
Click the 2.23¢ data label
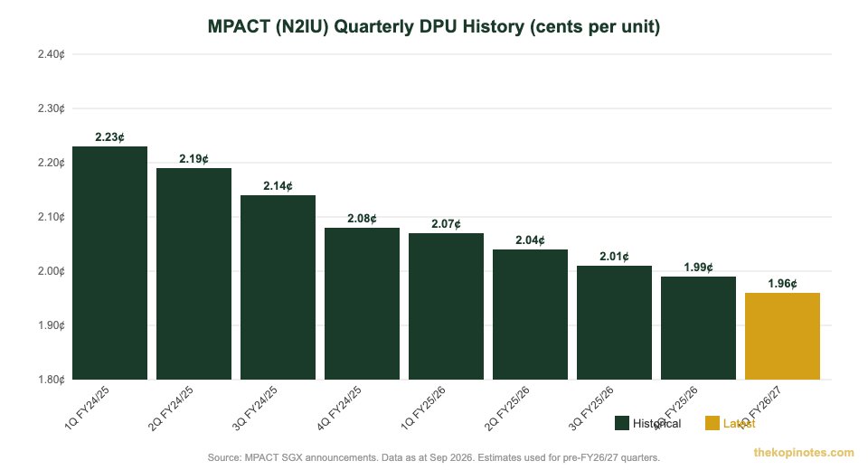[x=109, y=136]
